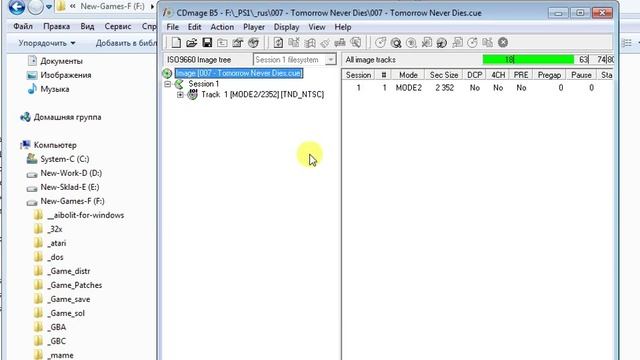Click the Session 1 node icon
640x360 pixels.
(x=179, y=84)
